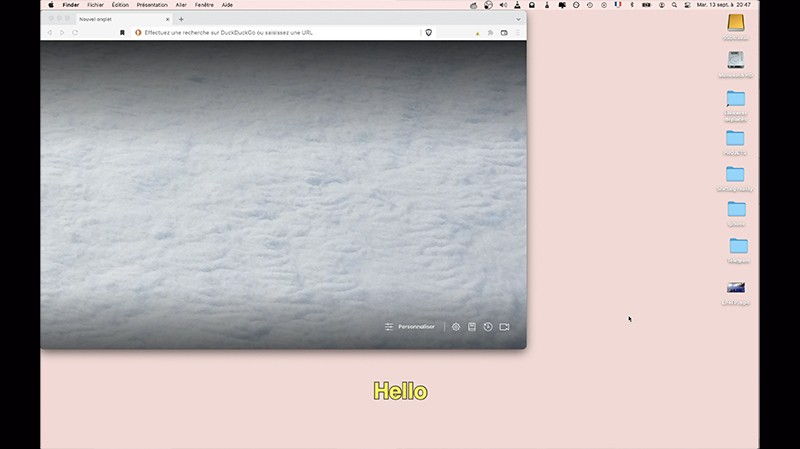800x449 pixels.
Task: Open Brave settings gear on new tab page
Action: tap(456, 327)
